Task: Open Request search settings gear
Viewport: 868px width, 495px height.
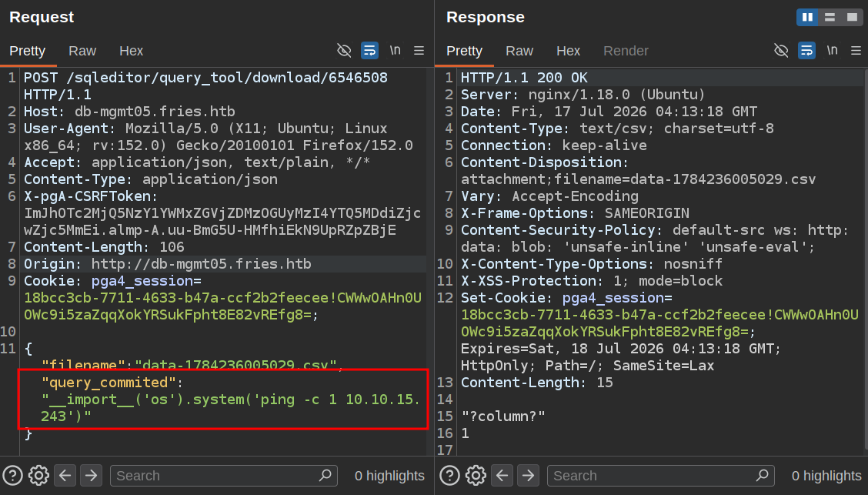Action: coord(38,476)
